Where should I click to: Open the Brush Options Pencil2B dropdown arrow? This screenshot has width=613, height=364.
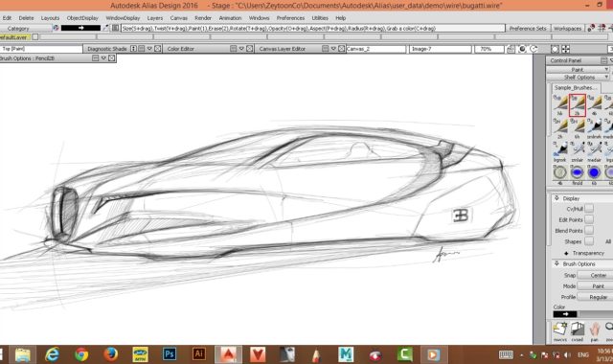tap(103, 57)
